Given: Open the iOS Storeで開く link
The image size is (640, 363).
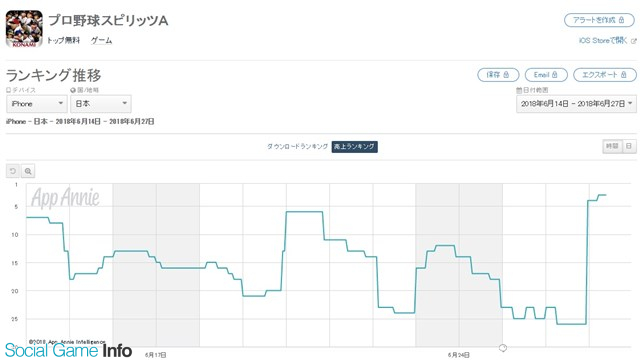Looking at the screenshot, I should pos(607,40).
